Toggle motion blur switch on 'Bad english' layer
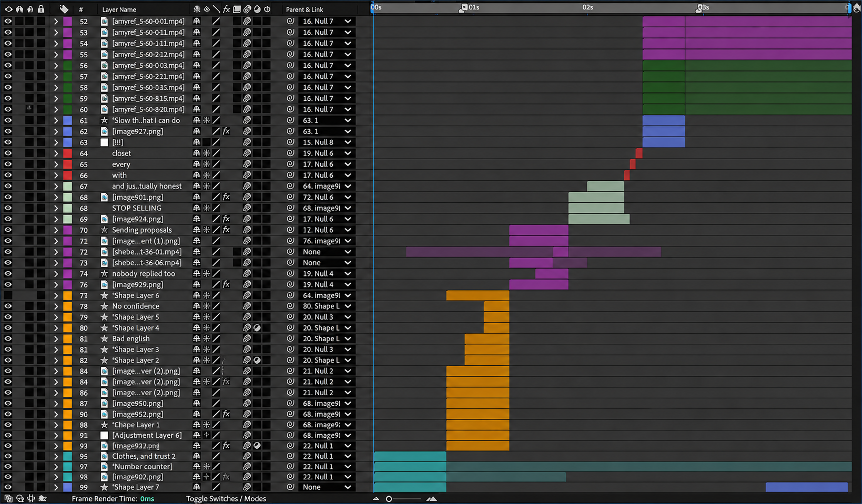Image resolution: width=862 pixels, height=504 pixels. (247, 338)
